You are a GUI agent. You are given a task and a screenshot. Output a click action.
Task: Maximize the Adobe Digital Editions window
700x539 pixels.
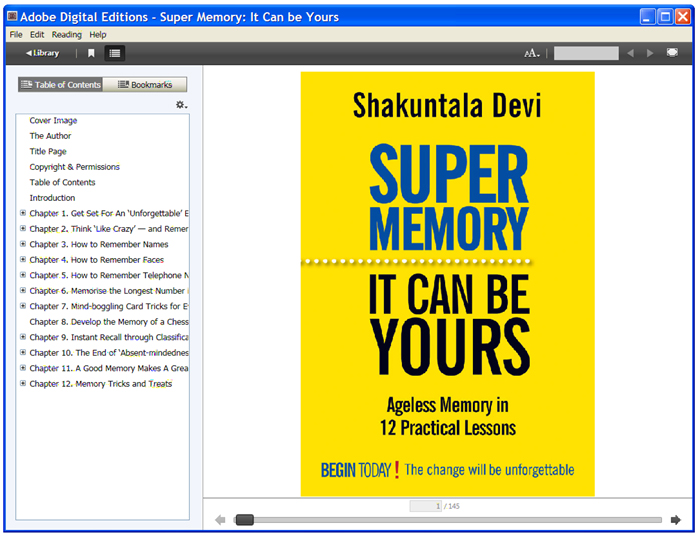665,17
